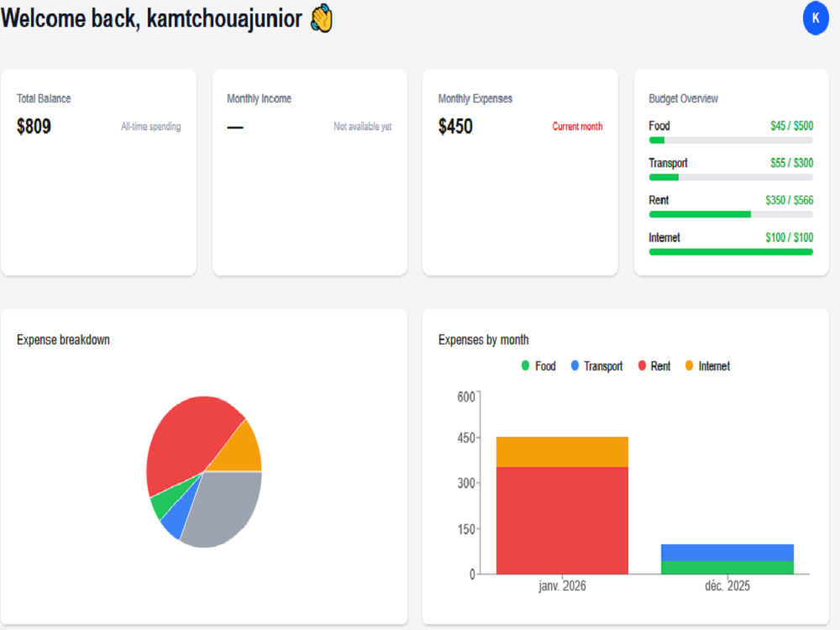The width and height of the screenshot is (840, 630).
Task: Click the Food label in Budget Overview
Action: (x=659, y=126)
